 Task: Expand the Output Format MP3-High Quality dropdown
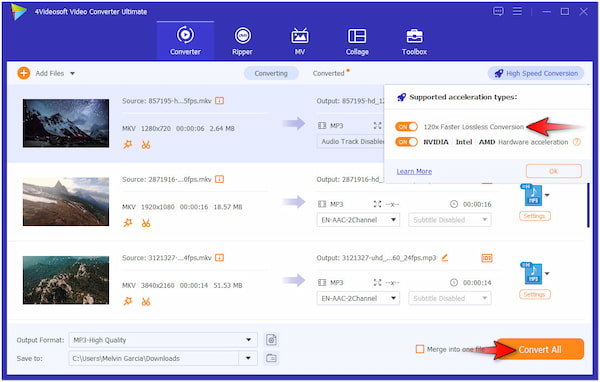(x=163, y=340)
